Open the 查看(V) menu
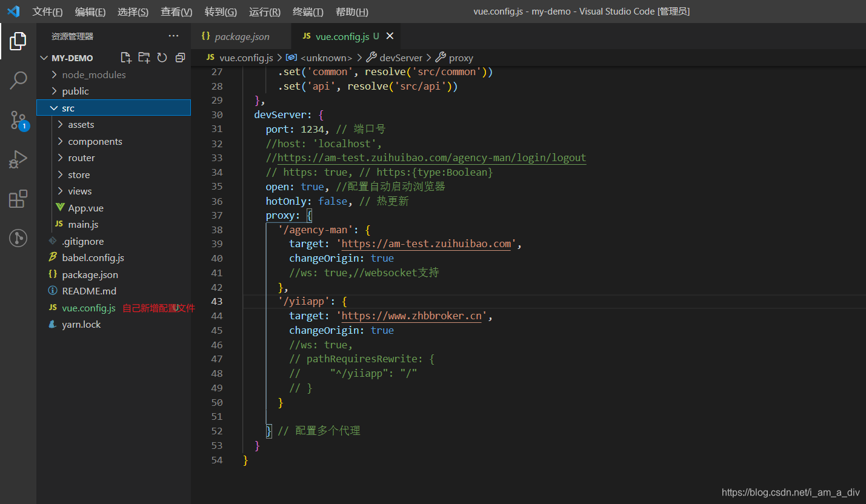 click(176, 12)
